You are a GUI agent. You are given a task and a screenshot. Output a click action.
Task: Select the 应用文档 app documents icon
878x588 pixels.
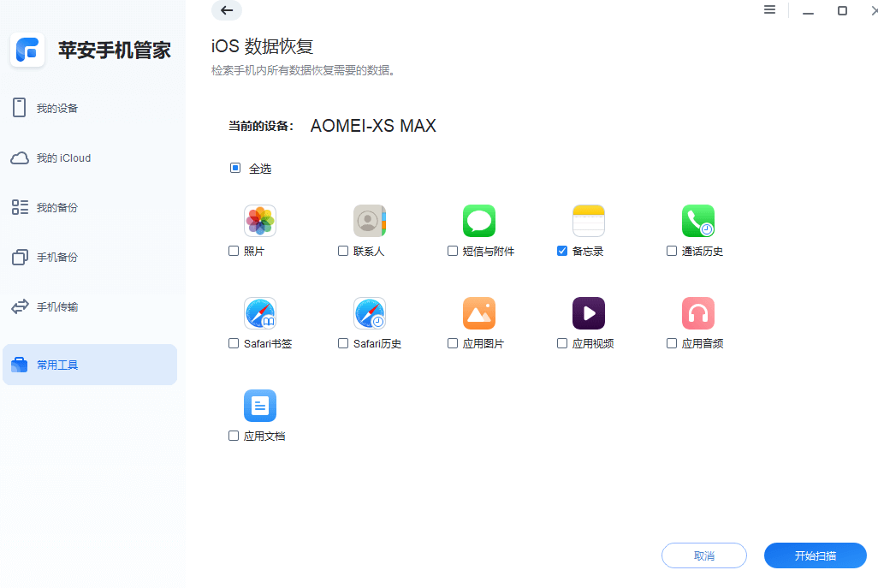[x=260, y=405]
